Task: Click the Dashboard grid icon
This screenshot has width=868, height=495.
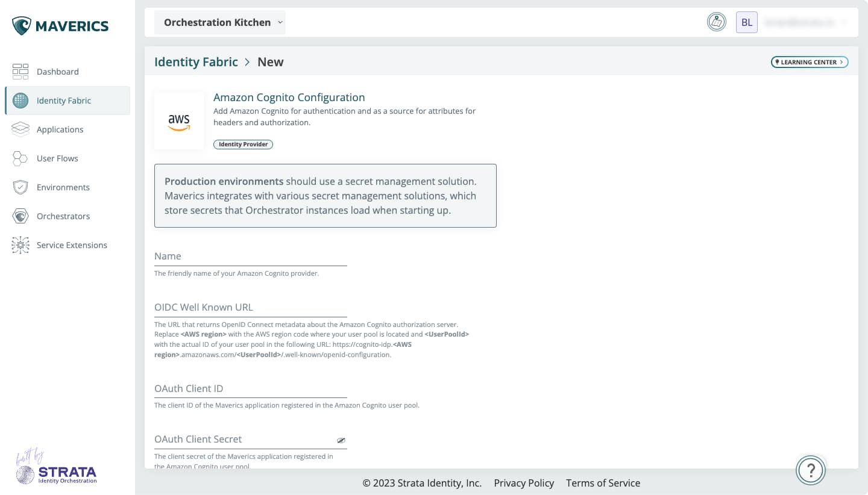Action: coord(20,72)
